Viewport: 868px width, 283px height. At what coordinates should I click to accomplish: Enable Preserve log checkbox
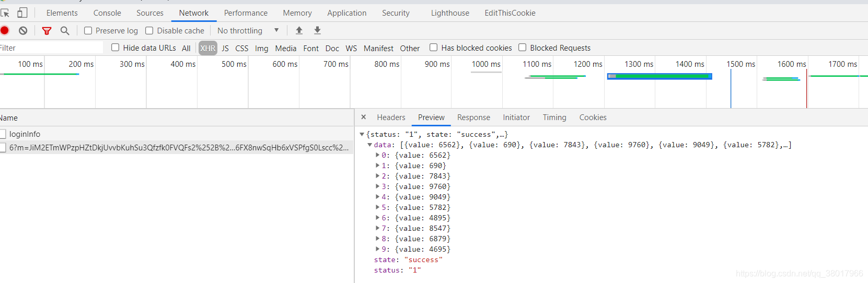(88, 31)
